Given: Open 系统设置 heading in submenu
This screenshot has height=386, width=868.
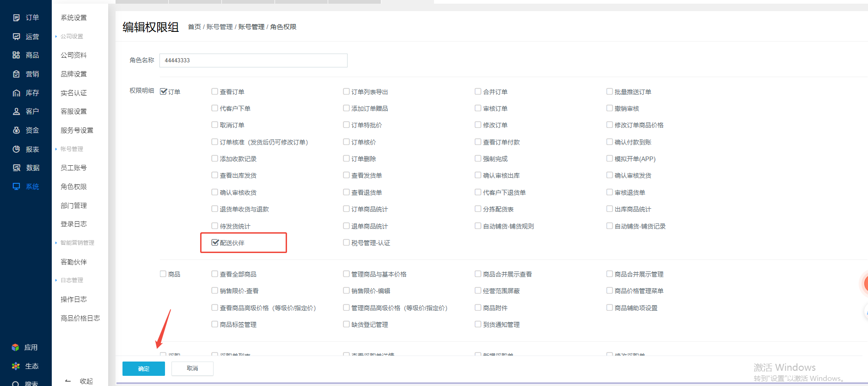Looking at the screenshot, I should pyautogui.click(x=74, y=18).
